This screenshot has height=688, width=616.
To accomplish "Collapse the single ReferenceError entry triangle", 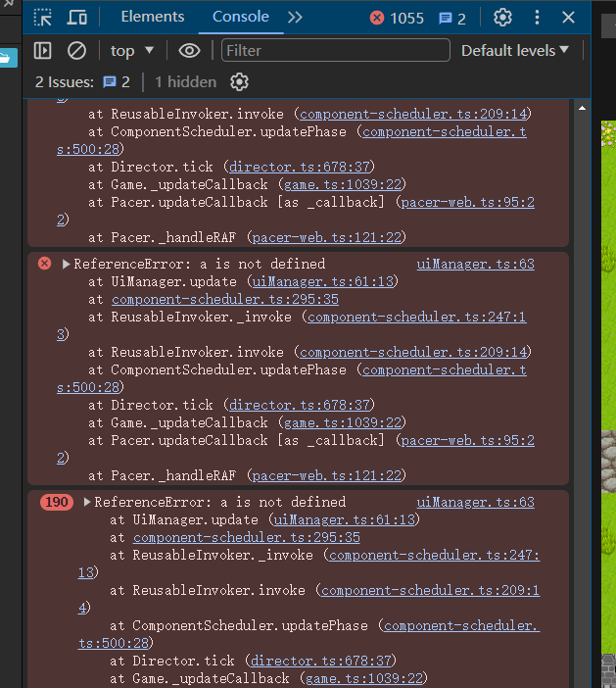I will tap(66, 265).
